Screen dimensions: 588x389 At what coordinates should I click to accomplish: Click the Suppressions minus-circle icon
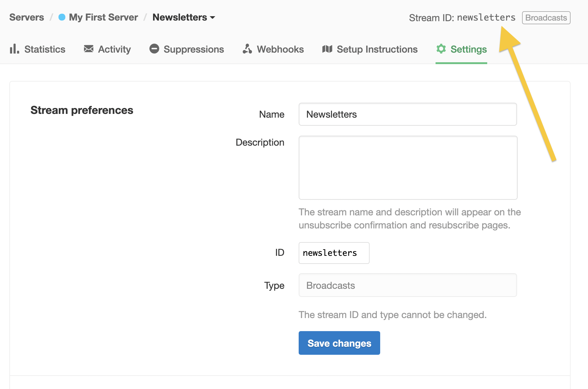point(154,49)
